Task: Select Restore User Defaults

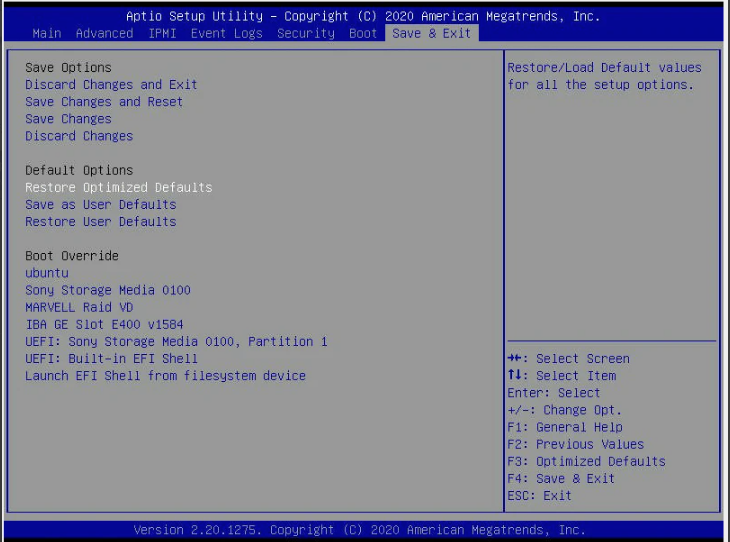Action: click(101, 222)
